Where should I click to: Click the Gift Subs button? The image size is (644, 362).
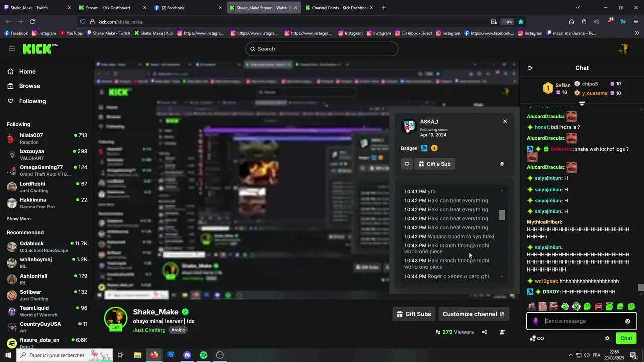pos(414,314)
